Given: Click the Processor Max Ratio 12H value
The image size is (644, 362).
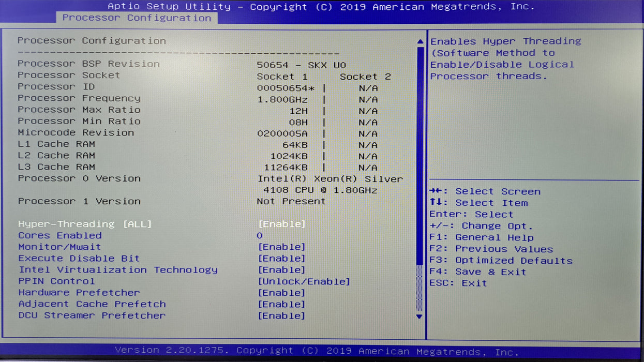Looking at the screenshot, I should coord(298,111).
